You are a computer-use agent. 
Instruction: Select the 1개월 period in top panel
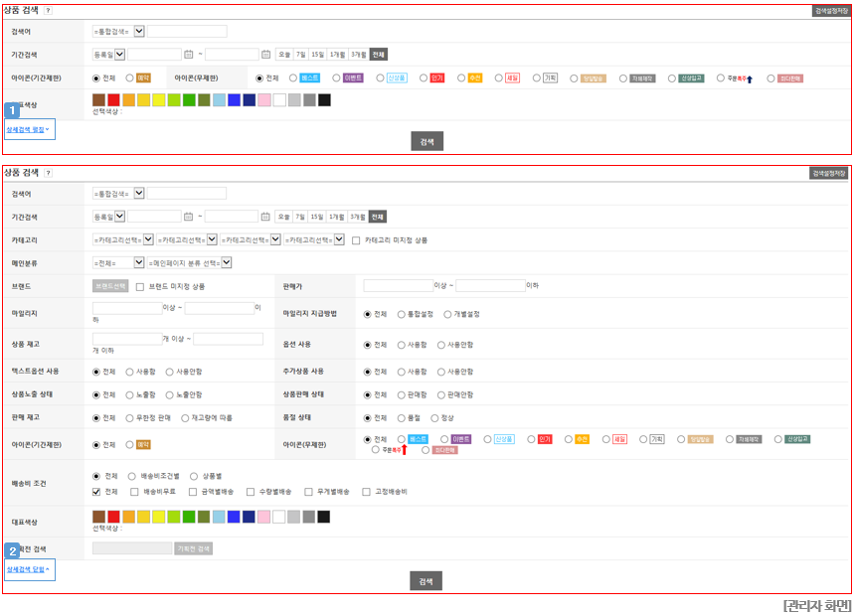coord(338,55)
